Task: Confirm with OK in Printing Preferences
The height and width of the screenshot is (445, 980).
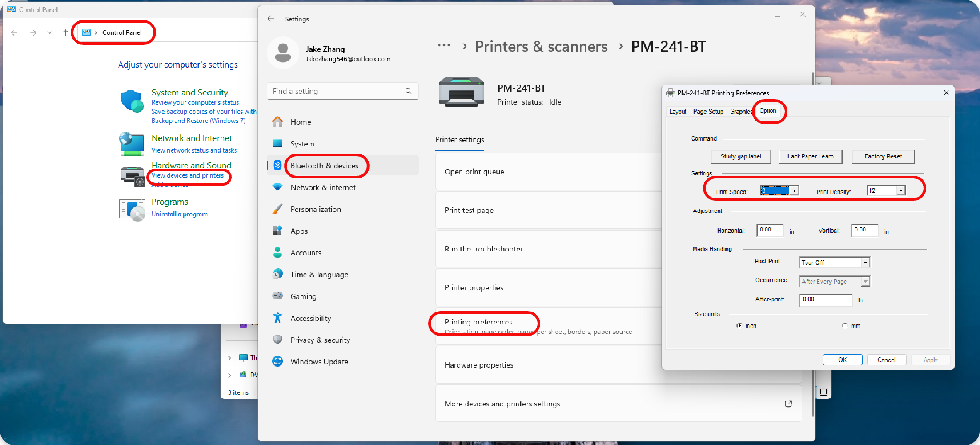Action: tap(843, 360)
